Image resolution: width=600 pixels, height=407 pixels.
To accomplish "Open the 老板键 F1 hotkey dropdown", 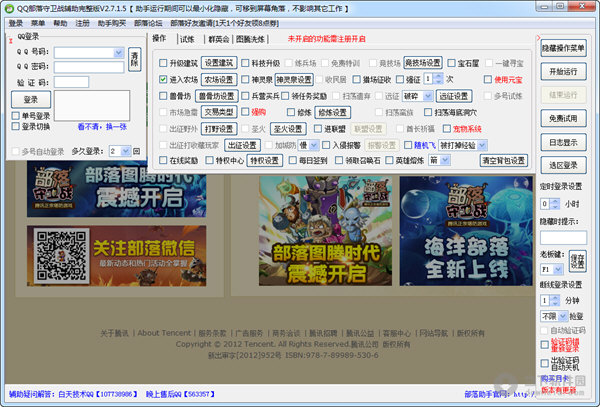I will pos(558,269).
